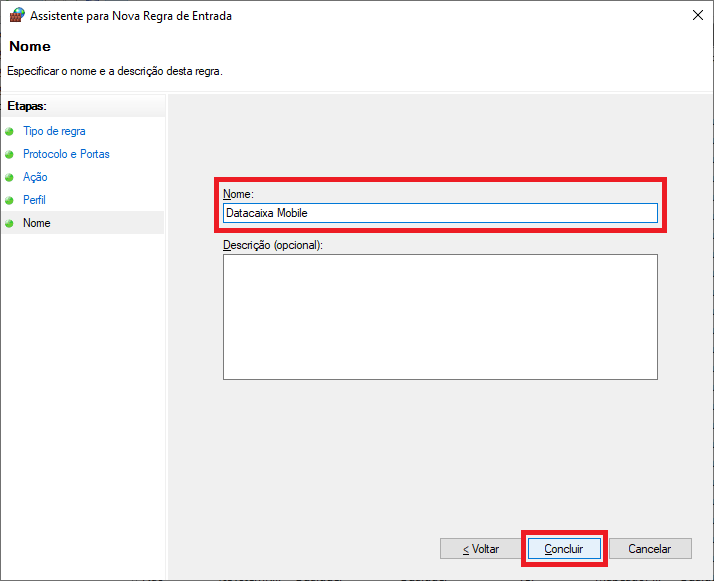
Task: Click the Descrição (opcional) label
Action: (x=273, y=245)
